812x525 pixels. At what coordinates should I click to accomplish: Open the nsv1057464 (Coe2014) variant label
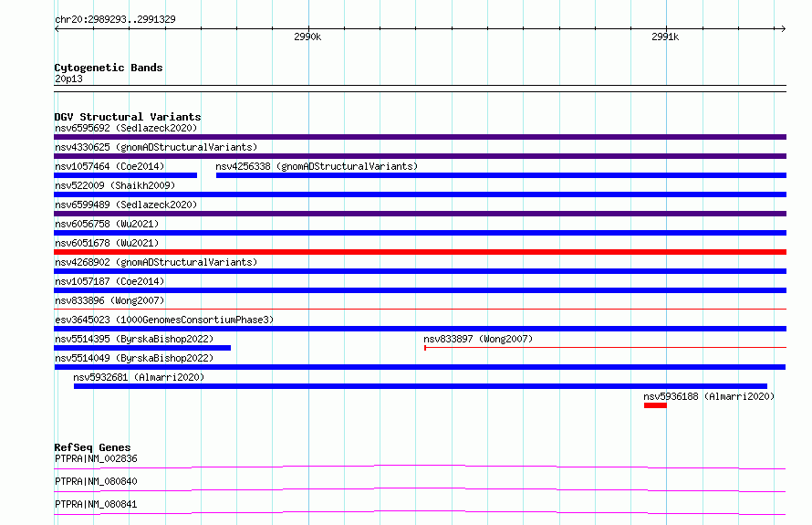click(109, 166)
